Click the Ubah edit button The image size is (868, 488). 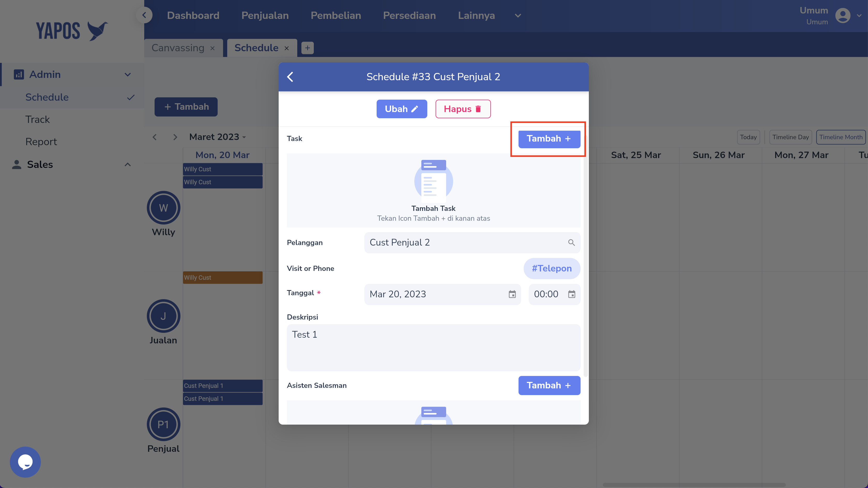click(x=402, y=109)
